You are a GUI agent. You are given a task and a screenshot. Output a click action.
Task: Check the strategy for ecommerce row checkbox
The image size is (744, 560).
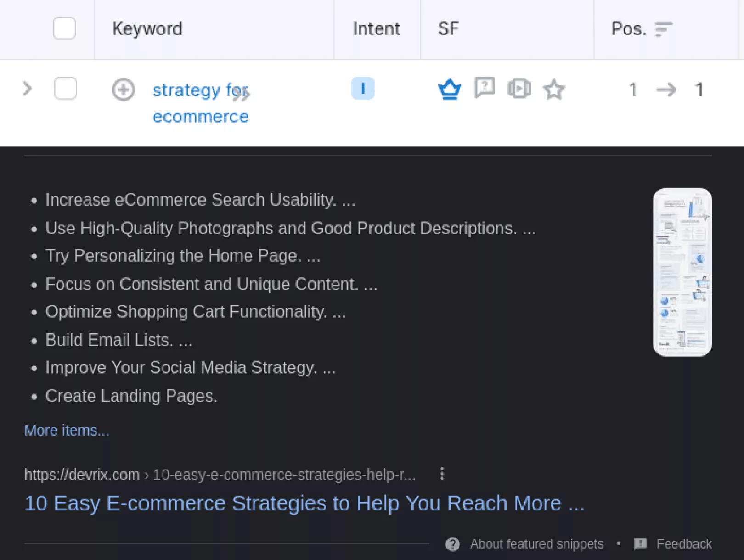click(65, 89)
